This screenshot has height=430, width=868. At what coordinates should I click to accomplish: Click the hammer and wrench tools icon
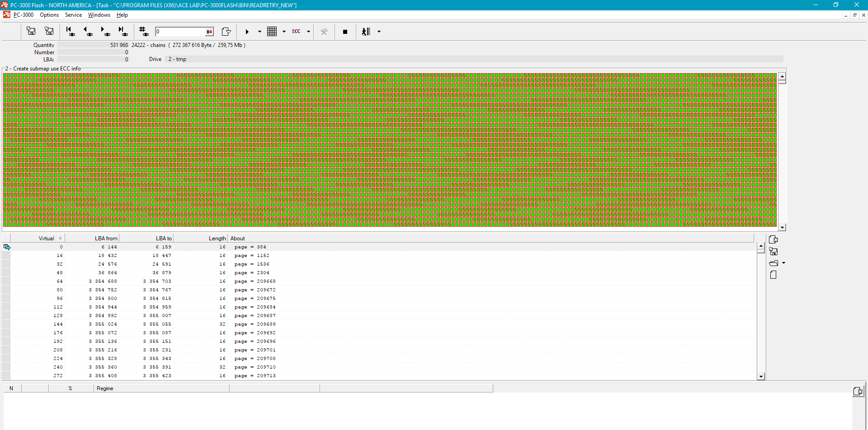[x=324, y=32]
